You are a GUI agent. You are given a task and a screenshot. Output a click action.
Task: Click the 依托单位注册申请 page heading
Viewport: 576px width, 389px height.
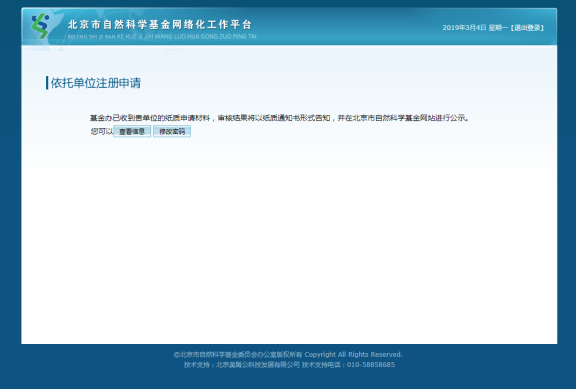click(96, 83)
